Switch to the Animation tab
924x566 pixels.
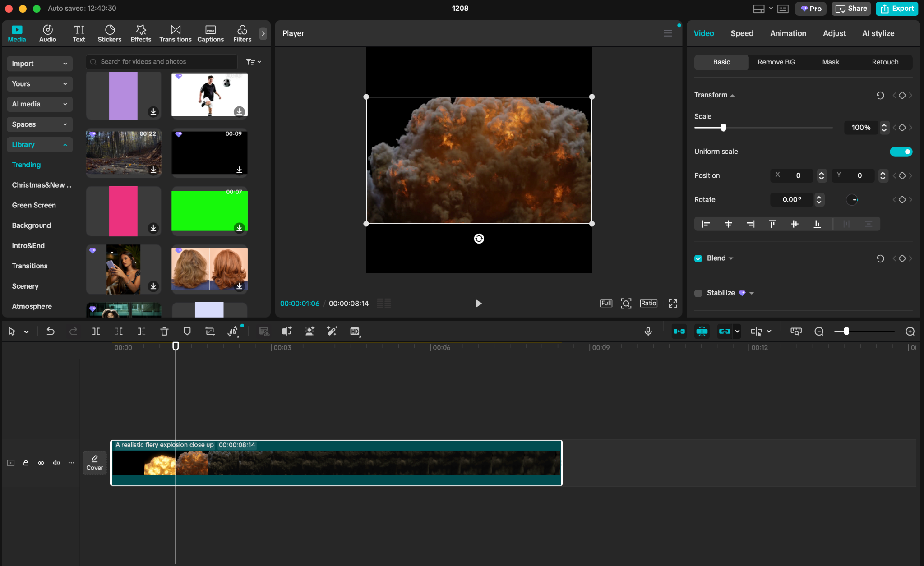[x=787, y=33]
